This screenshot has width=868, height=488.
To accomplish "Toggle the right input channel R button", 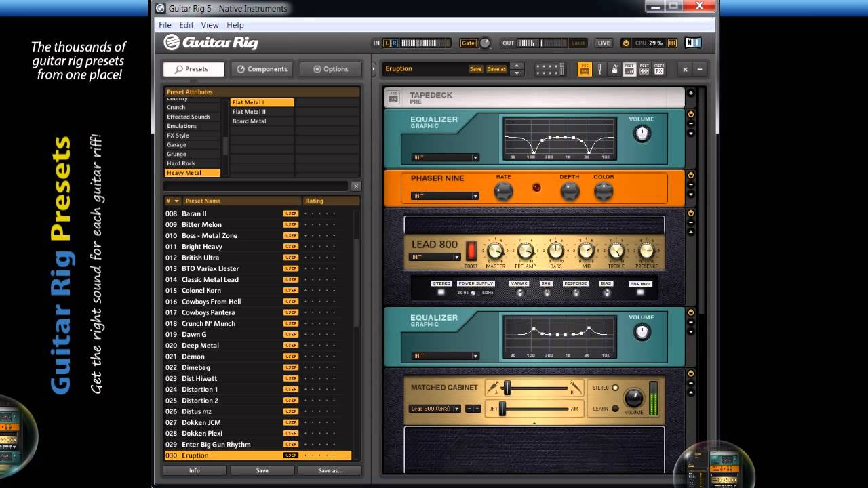I will [395, 43].
